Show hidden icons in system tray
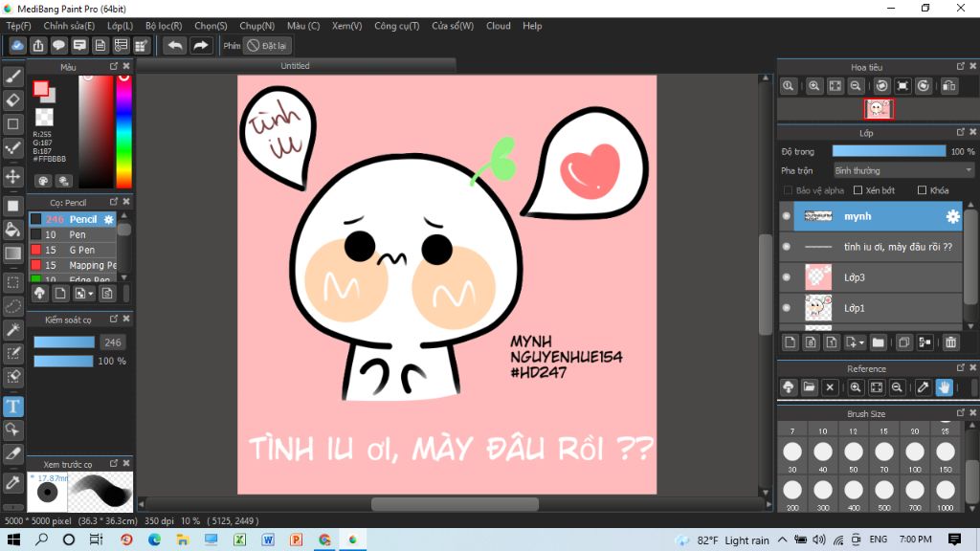This screenshot has width=980, height=551. [783, 540]
